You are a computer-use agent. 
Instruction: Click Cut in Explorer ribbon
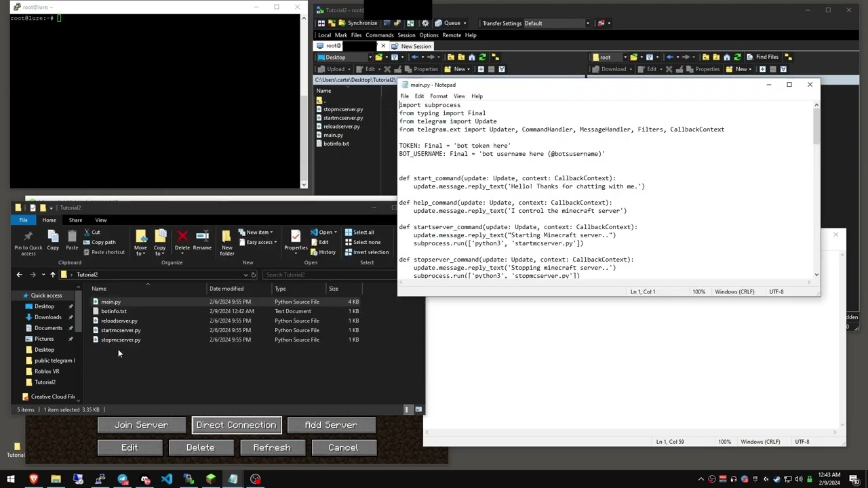[92, 232]
